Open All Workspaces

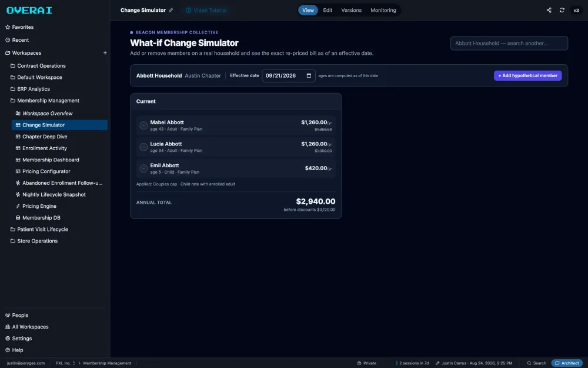point(26,327)
